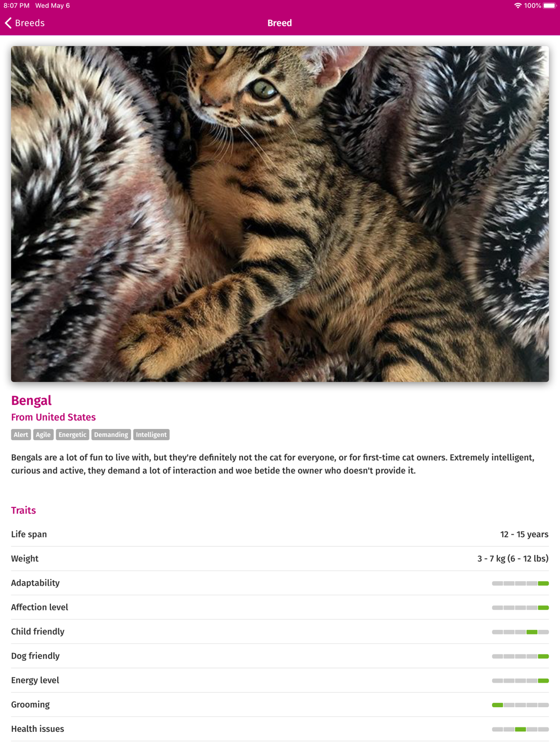Screen dimensions: 560x747
Task: Click the Energy level rating bar
Action: (520, 681)
